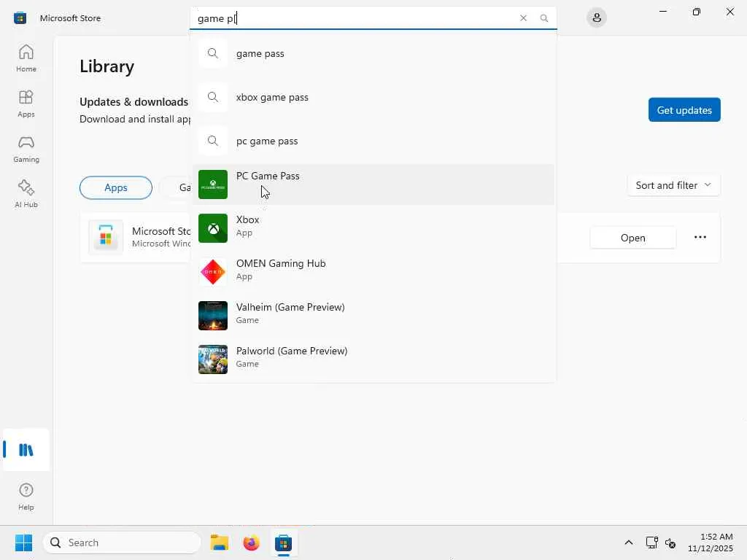The image size is (747, 560).
Task: Expand Sort and filter dropdown
Action: (x=673, y=185)
